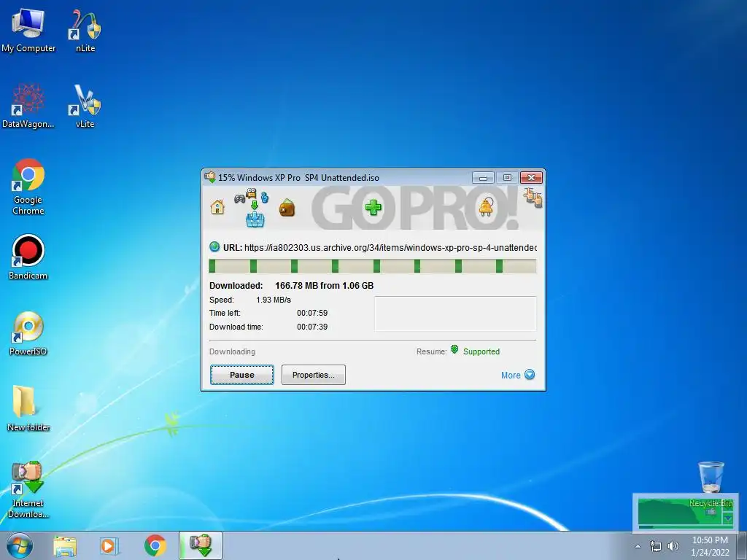Click the download URL text
This screenshot has width=747, height=560.
click(391, 248)
